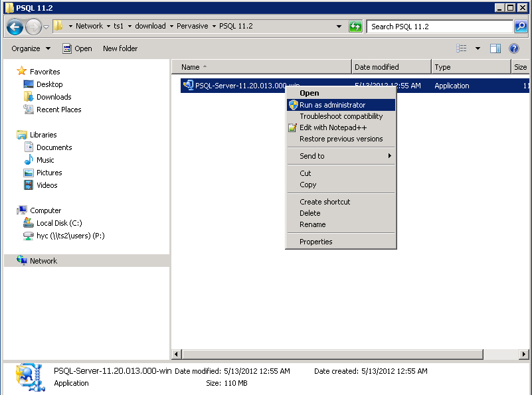Viewport: 532px width, 395px height.
Task: Click the search magnifier icon
Action: click(521, 27)
